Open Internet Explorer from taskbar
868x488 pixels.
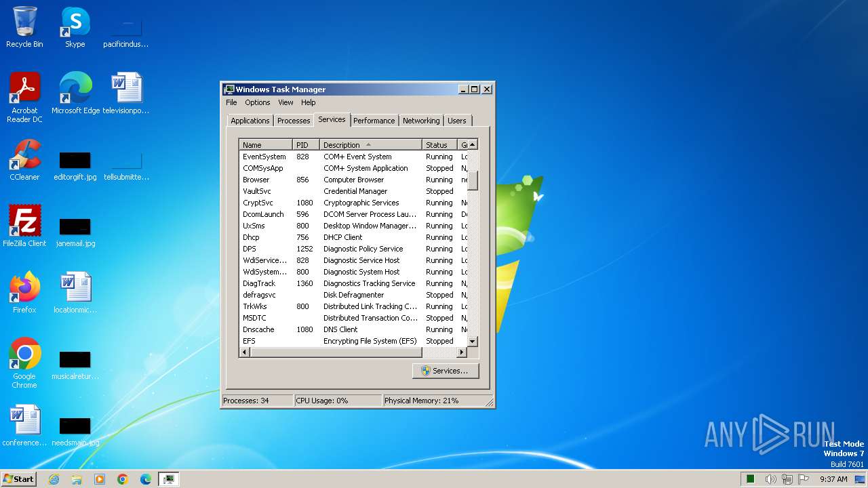[x=54, y=479]
